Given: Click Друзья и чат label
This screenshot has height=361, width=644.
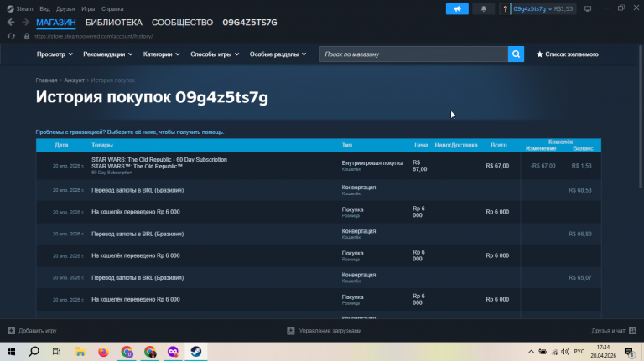Looking at the screenshot, I should (x=608, y=331).
